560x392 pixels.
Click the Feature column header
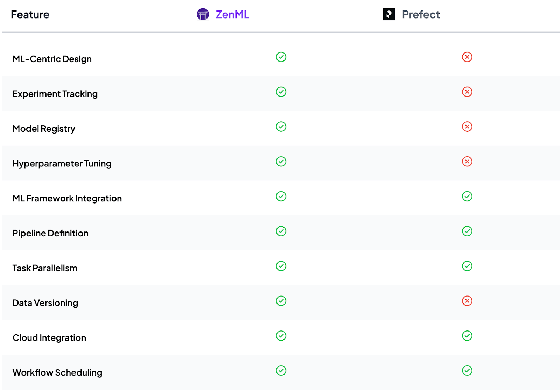pos(30,15)
